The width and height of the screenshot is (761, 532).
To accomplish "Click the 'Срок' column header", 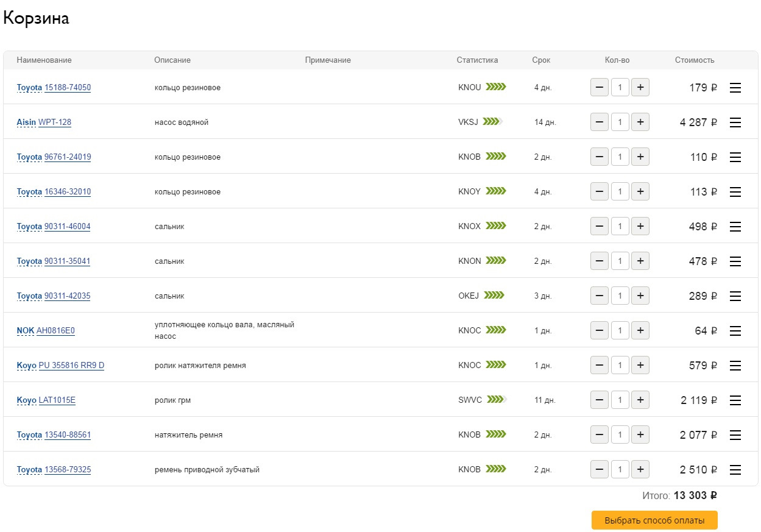I will click(540, 60).
